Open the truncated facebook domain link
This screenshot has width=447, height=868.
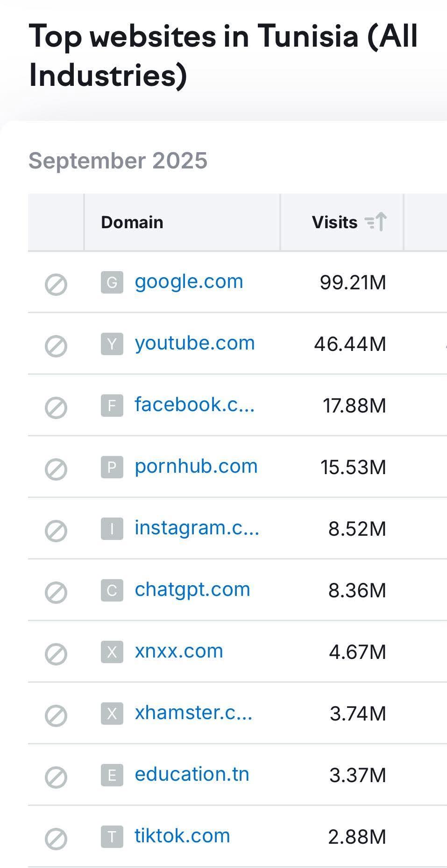pos(195,405)
